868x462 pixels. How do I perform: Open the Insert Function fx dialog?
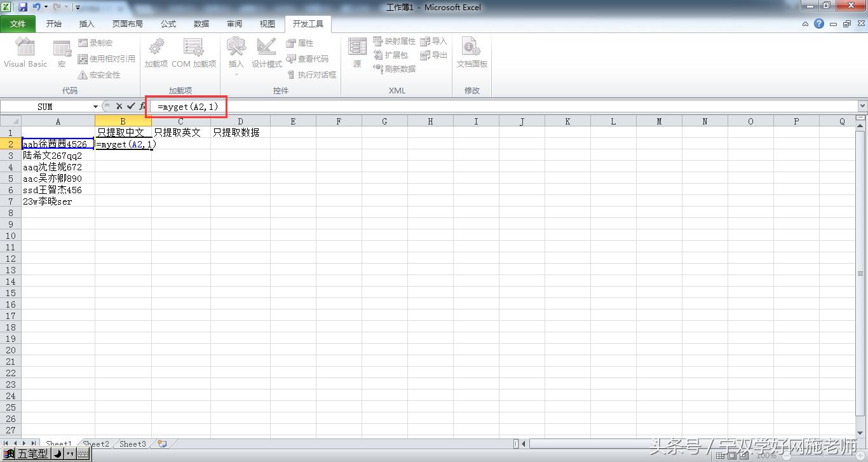(x=142, y=107)
